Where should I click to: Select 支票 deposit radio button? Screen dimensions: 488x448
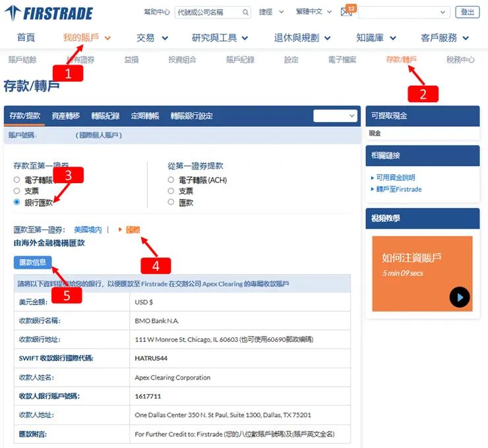click(16, 191)
